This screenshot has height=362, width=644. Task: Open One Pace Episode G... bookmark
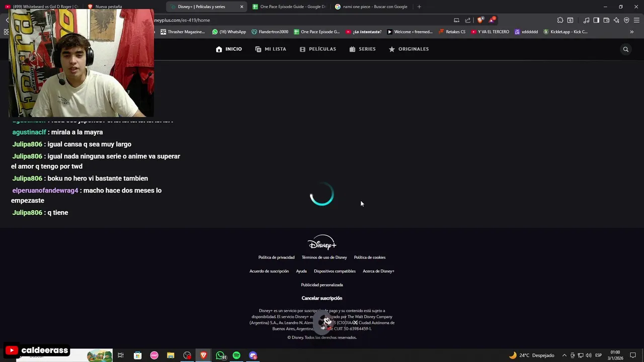tap(316, 32)
